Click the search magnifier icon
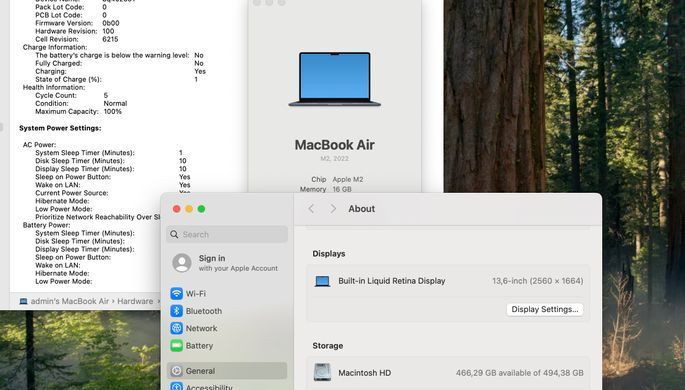 (x=174, y=235)
